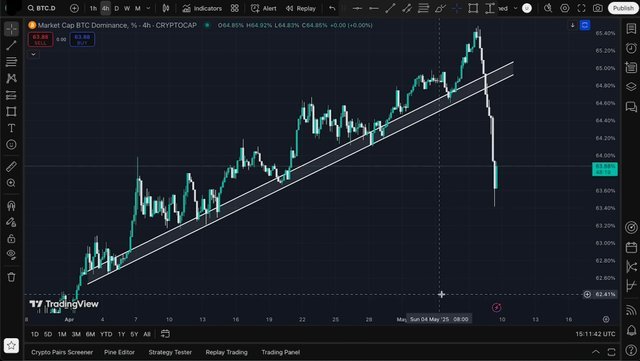Open the Strategy Tester tab
Viewport: 640px width, 361px height.
tap(170, 352)
